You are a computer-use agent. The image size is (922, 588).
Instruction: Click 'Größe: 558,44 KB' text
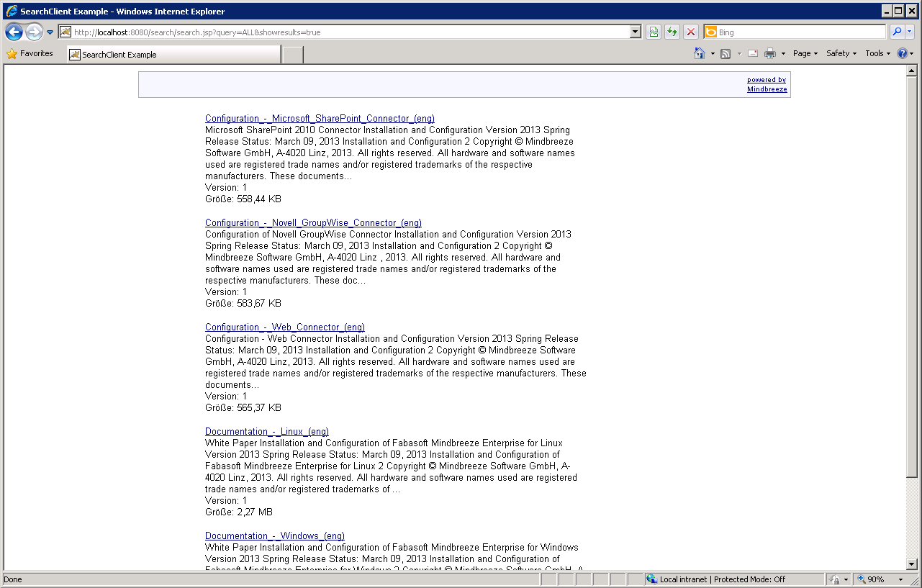[x=243, y=199]
